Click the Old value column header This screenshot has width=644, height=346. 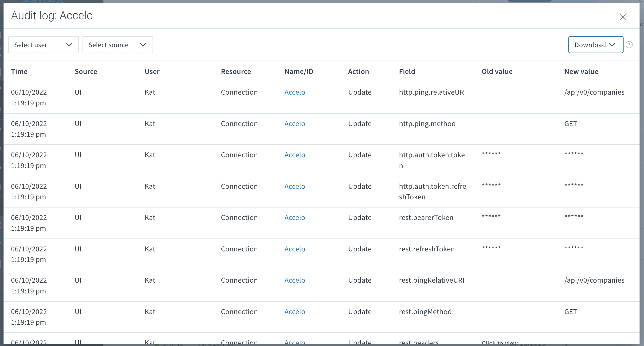pyautogui.click(x=497, y=72)
